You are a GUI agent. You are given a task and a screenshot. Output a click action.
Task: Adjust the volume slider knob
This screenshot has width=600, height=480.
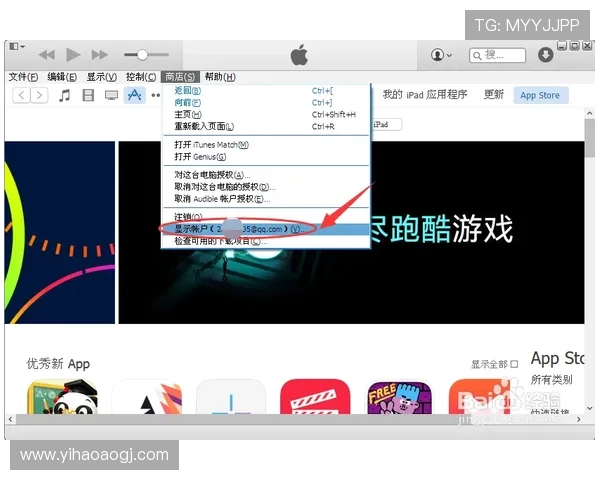(142, 55)
